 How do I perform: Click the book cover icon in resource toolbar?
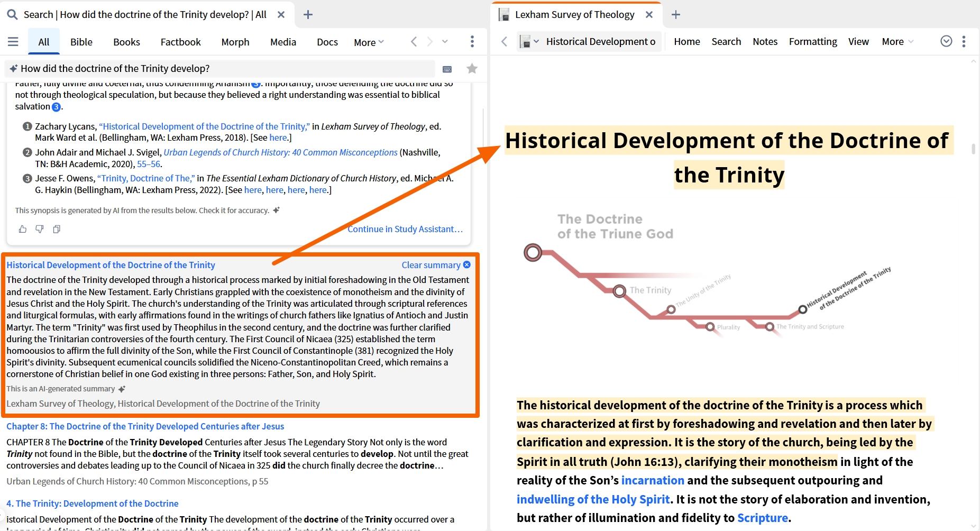525,41
